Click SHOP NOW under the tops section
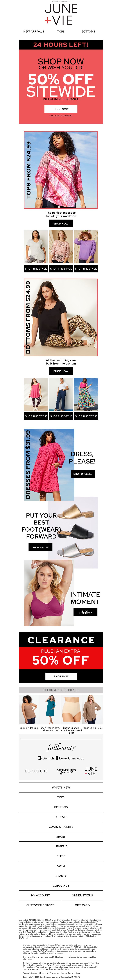The width and height of the screenshot is (122, 980). [61, 224]
